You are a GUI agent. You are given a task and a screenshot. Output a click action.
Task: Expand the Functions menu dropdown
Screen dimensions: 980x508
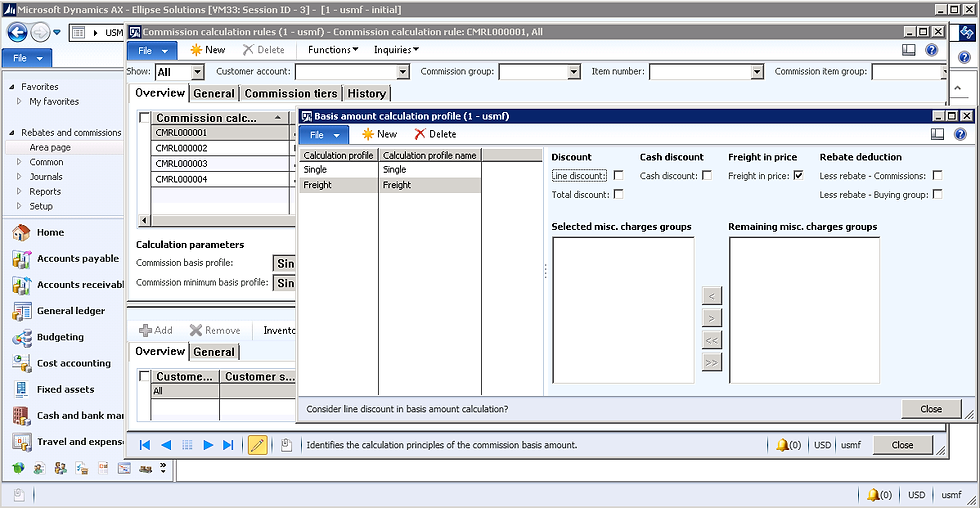coord(333,50)
